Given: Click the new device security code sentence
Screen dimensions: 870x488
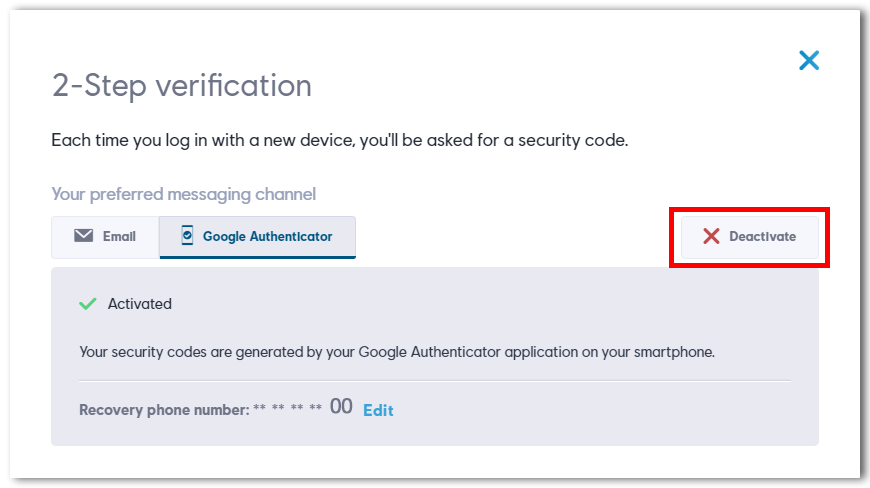Looking at the screenshot, I should (x=340, y=140).
